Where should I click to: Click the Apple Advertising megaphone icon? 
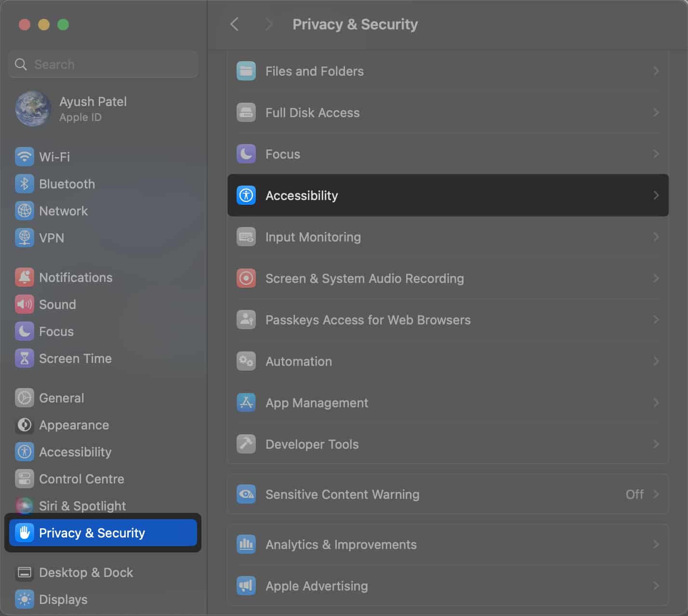[246, 586]
